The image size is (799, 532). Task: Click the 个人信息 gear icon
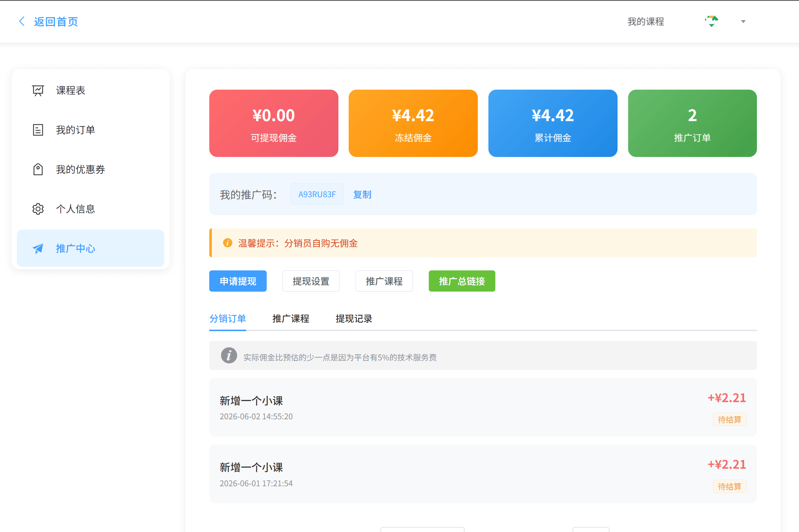38,209
